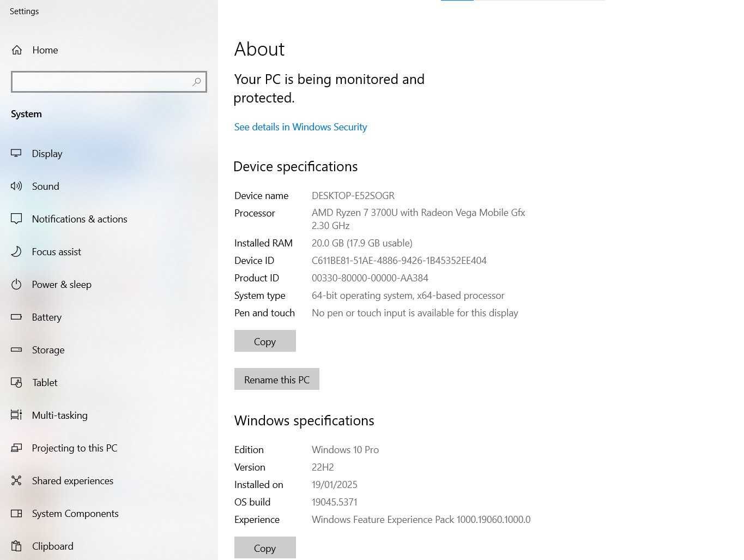Click the Shared experiences icon
The height and width of the screenshot is (560, 744).
click(16, 480)
